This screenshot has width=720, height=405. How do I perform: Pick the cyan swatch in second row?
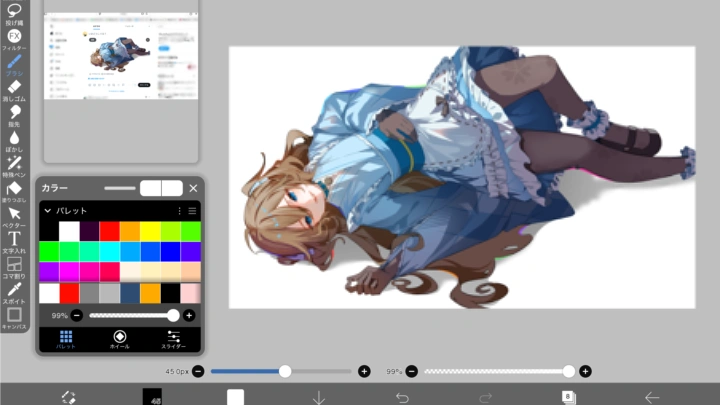click(110, 252)
